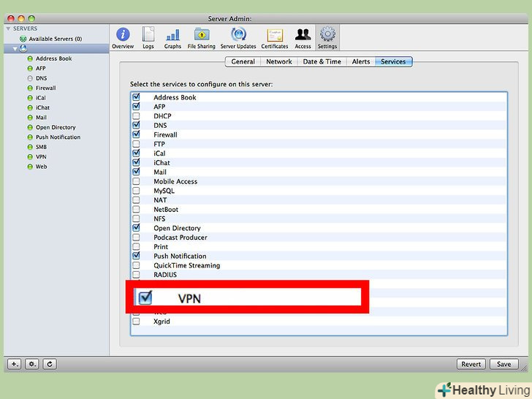Select Available Servers (0) in sidebar
The width and height of the screenshot is (532, 399).
pos(56,39)
